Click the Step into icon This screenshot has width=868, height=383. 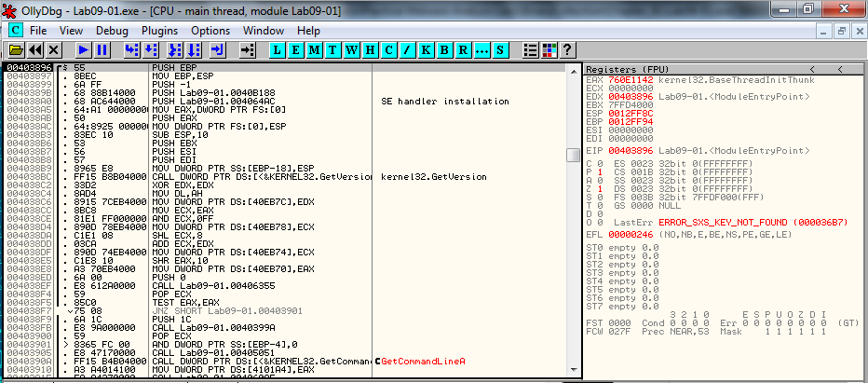131,50
